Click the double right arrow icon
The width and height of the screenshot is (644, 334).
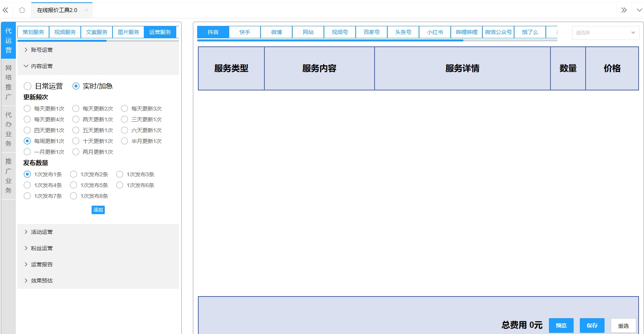coord(624,10)
